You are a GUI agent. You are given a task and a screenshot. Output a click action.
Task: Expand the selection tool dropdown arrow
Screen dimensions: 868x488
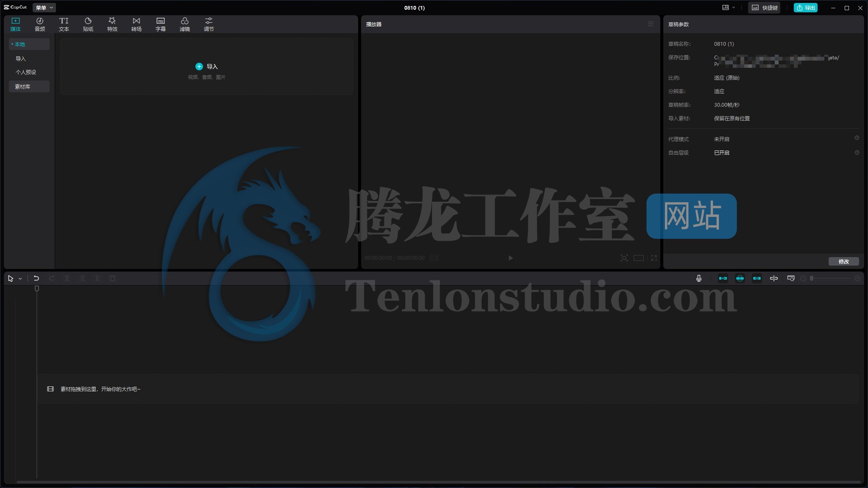(20, 279)
